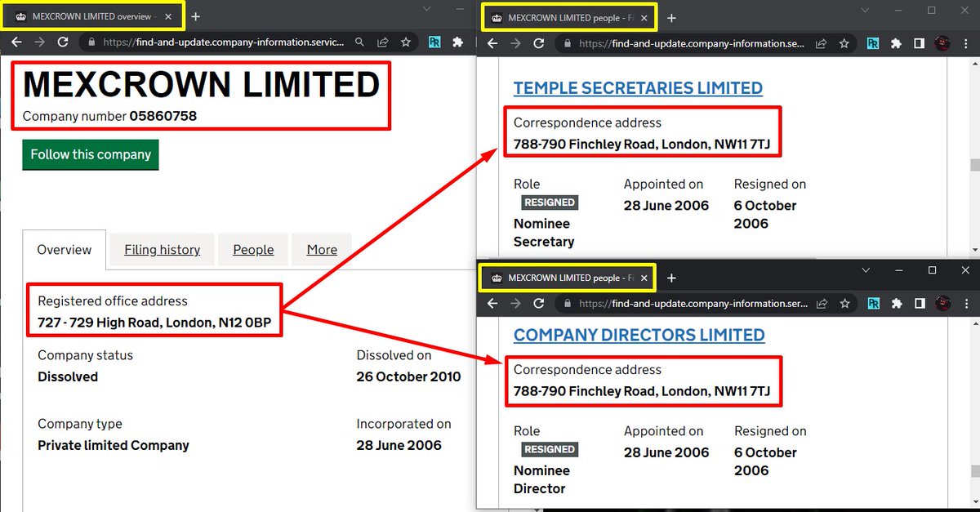This screenshot has height=512, width=980.
Task: Open extensions menu in lower people window
Action: 896,303
